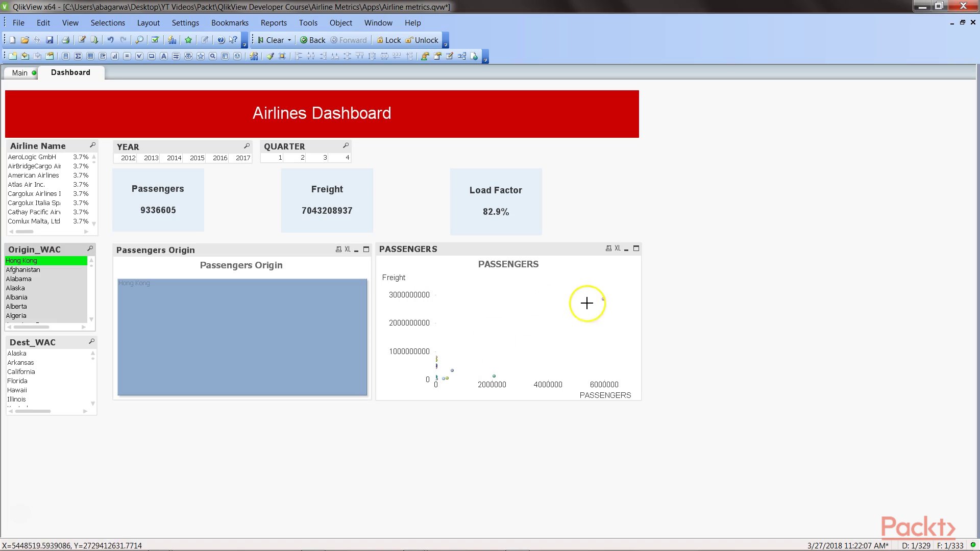Create a Chart object icon
Screen dimensions: 980x551
[x=115, y=56]
